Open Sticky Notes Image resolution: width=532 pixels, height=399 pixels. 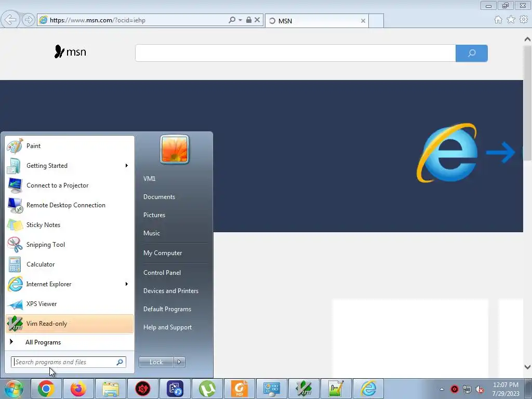70,224
